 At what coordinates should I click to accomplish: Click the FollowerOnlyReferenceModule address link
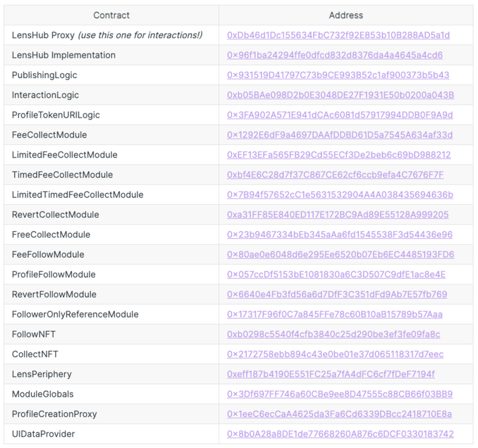click(x=335, y=314)
